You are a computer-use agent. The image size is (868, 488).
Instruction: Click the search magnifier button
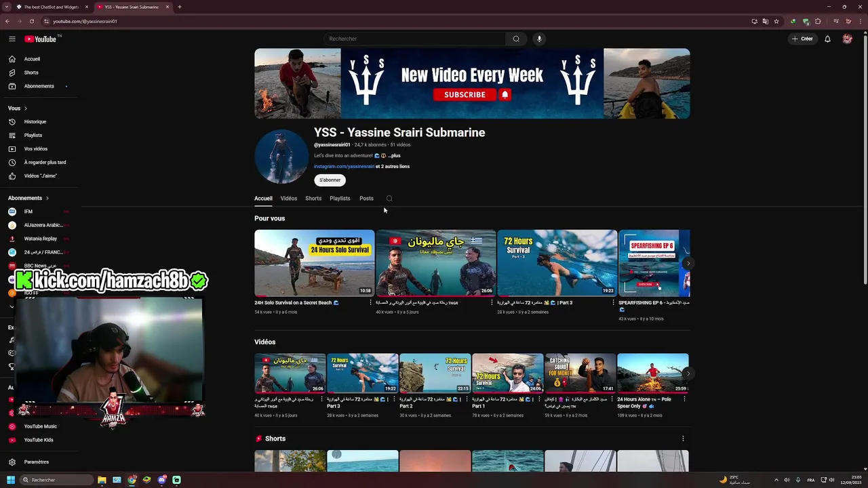pyautogui.click(x=516, y=39)
